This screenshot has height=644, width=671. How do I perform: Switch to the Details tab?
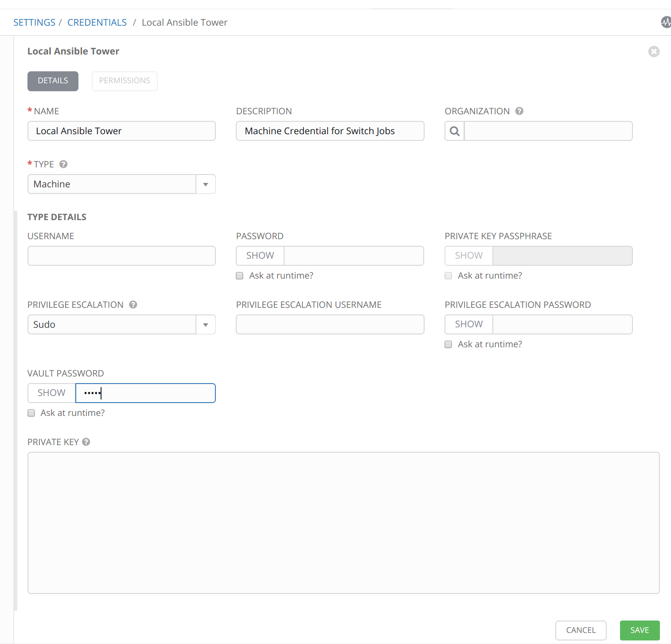pos(53,81)
